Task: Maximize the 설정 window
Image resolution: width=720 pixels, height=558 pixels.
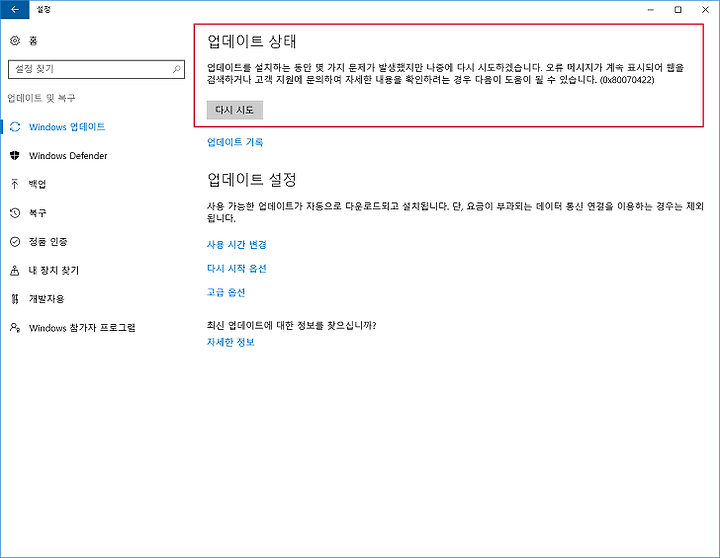Action: point(678,9)
